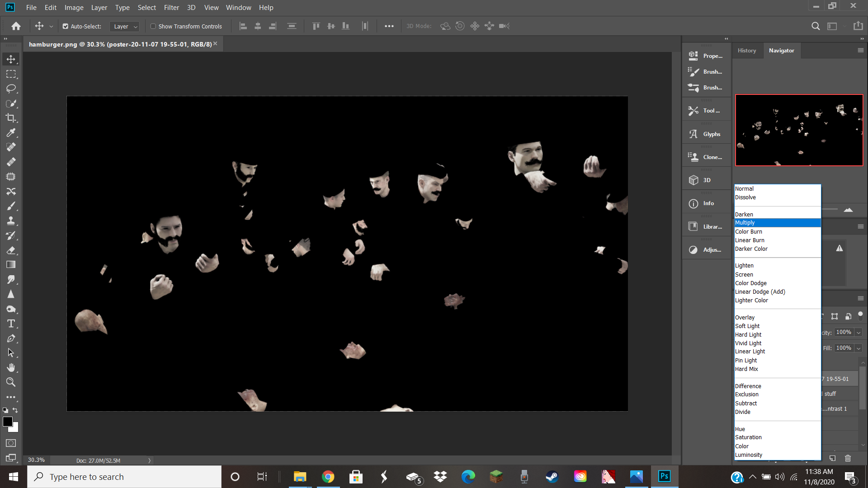The width and height of the screenshot is (868, 488).
Task: Expand the Fill 100% dropdown arrow
Action: [859, 348]
